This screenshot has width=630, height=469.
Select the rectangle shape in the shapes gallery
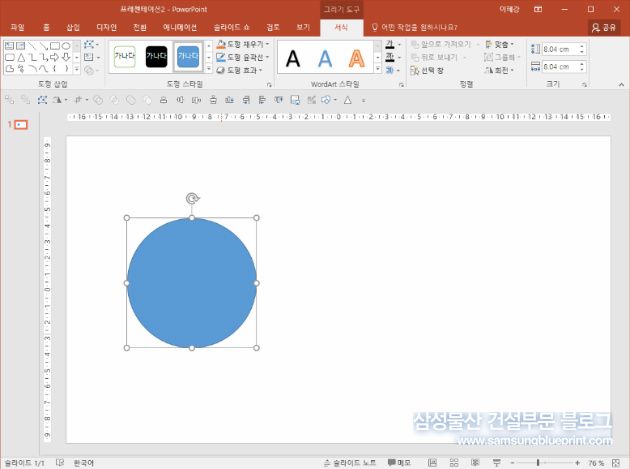click(55, 46)
